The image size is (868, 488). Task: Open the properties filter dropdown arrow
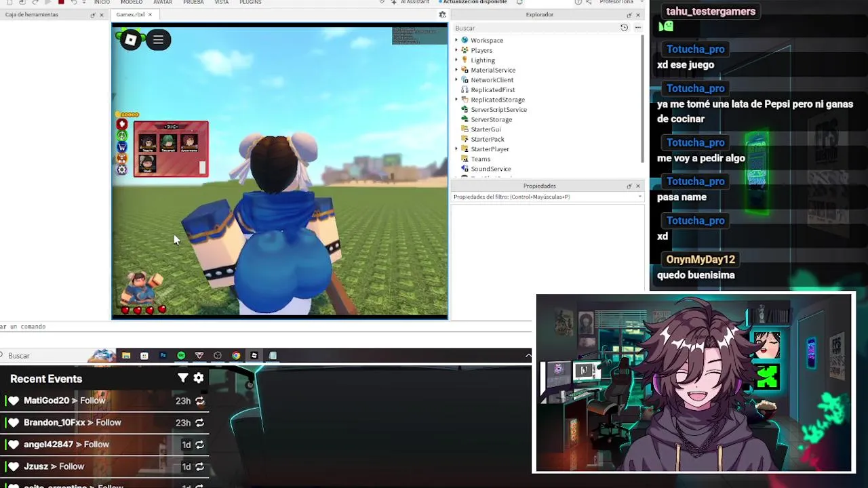coord(639,197)
